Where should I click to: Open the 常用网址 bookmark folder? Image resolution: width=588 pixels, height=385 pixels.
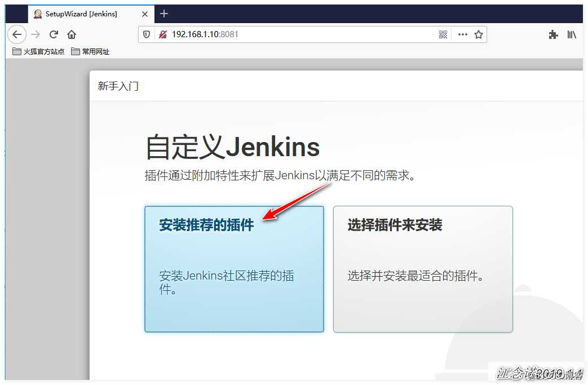click(90, 51)
